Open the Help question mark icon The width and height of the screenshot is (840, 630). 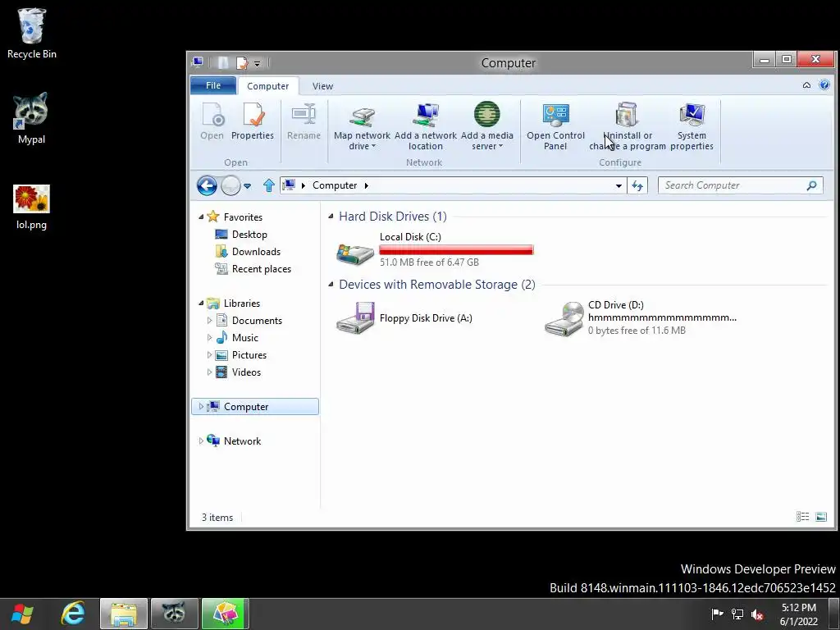tap(824, 85)
